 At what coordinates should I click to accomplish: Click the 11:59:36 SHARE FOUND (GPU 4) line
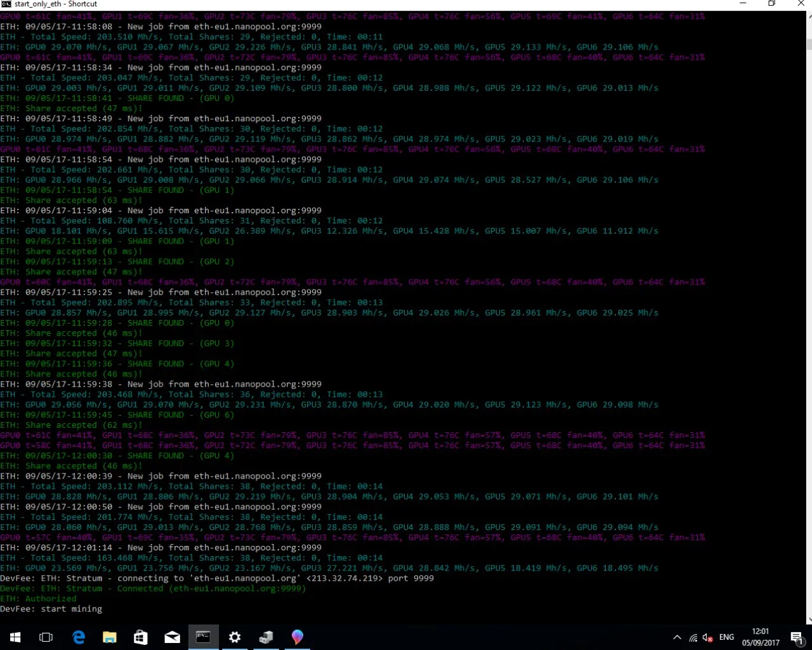coord(117,364)
